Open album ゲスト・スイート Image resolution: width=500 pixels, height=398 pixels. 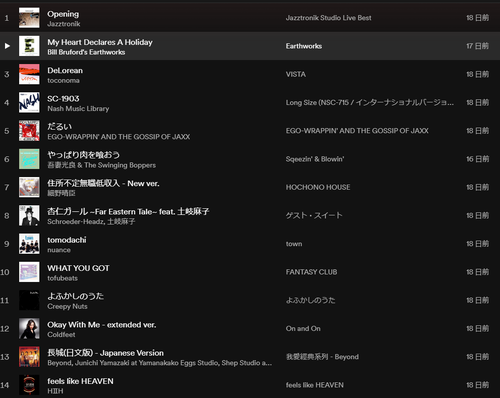point(314,215)
